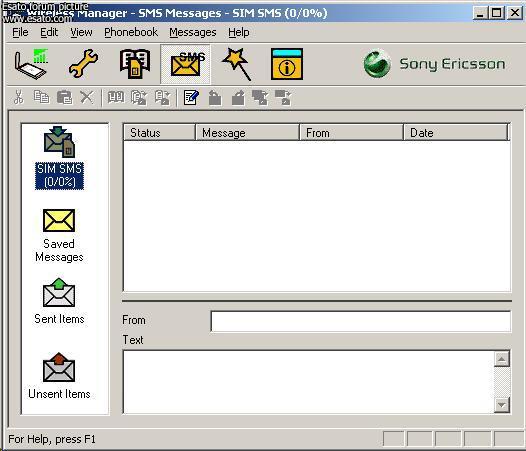
Task: Sort by Message column header
Action: coord(247,133)
